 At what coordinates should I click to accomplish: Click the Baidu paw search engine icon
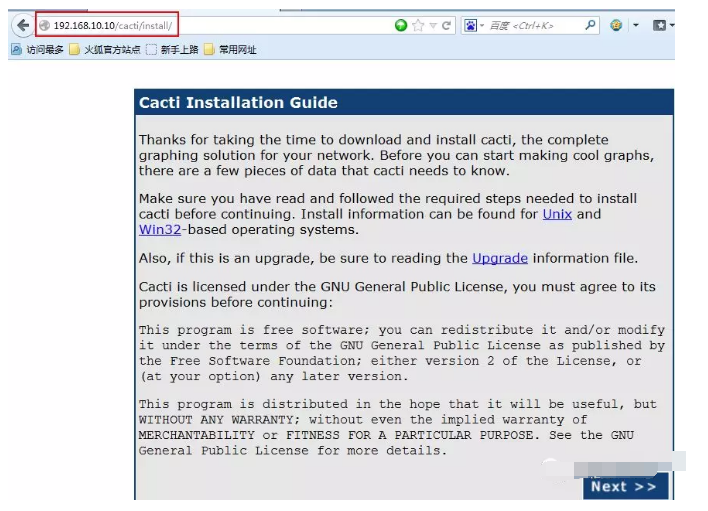coord(470,26)
